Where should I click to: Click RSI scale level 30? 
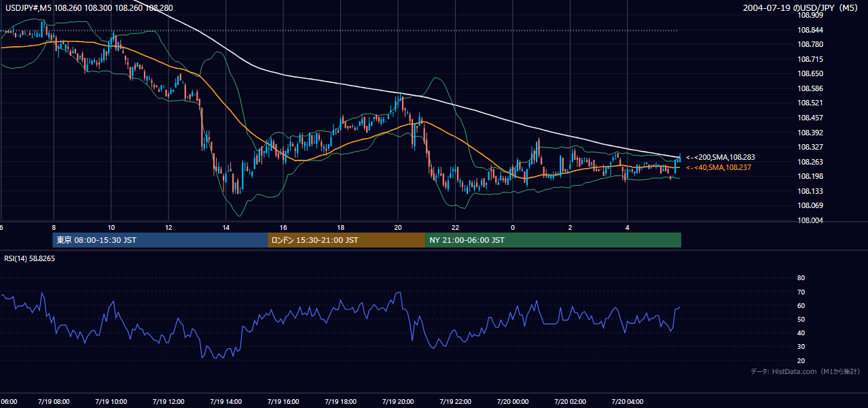click(801, 347)
